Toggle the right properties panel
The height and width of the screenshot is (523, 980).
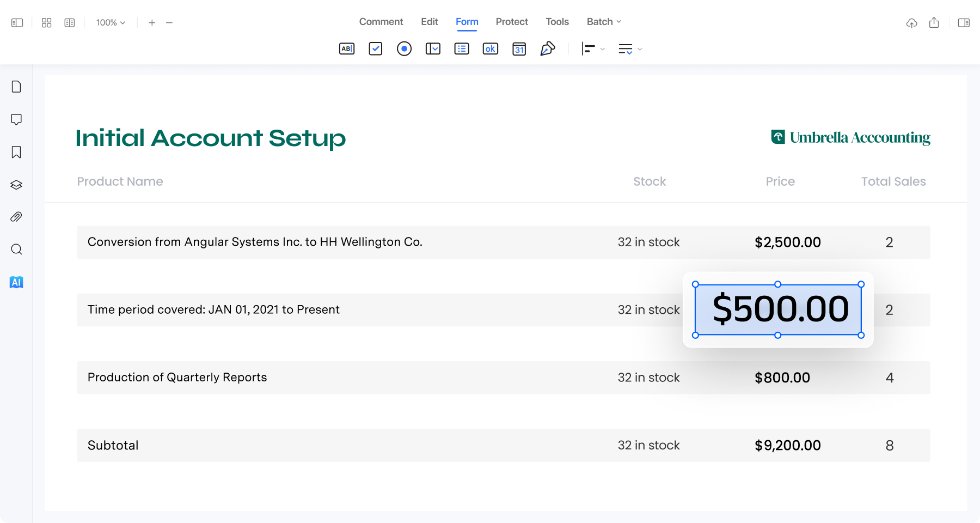[964, 23]
